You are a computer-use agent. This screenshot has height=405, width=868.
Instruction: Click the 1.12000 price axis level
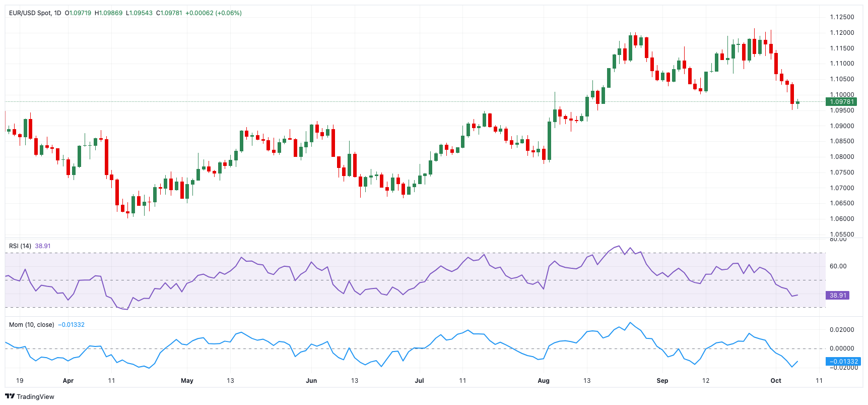tap(842, 33)
